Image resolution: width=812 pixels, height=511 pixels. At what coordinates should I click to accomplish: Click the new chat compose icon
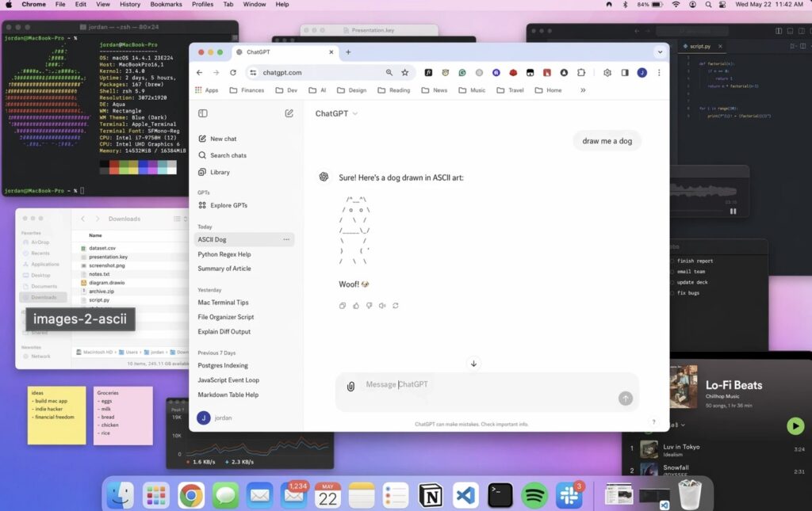289,113
